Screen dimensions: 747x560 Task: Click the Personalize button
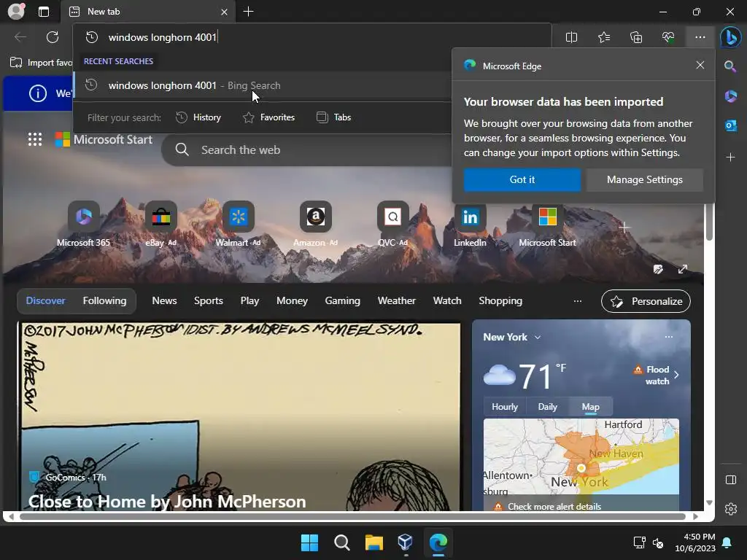(646, 301)
